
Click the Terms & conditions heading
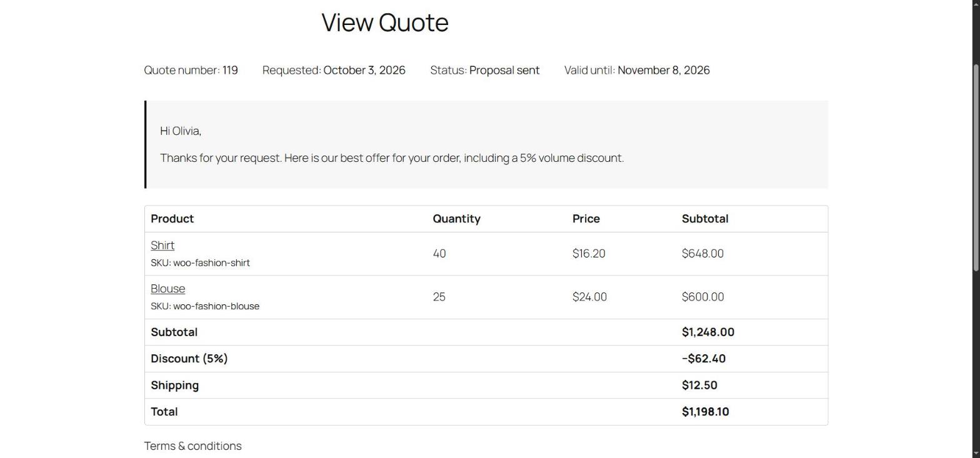(x=193, y=446)
